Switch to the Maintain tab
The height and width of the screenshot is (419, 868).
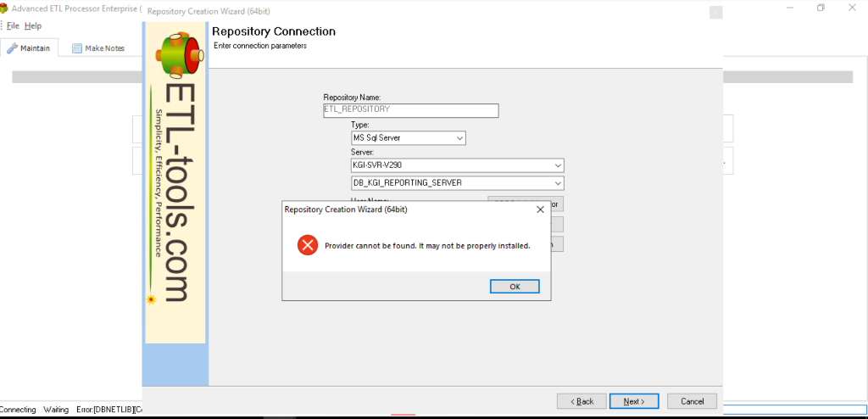click(29, 48)
